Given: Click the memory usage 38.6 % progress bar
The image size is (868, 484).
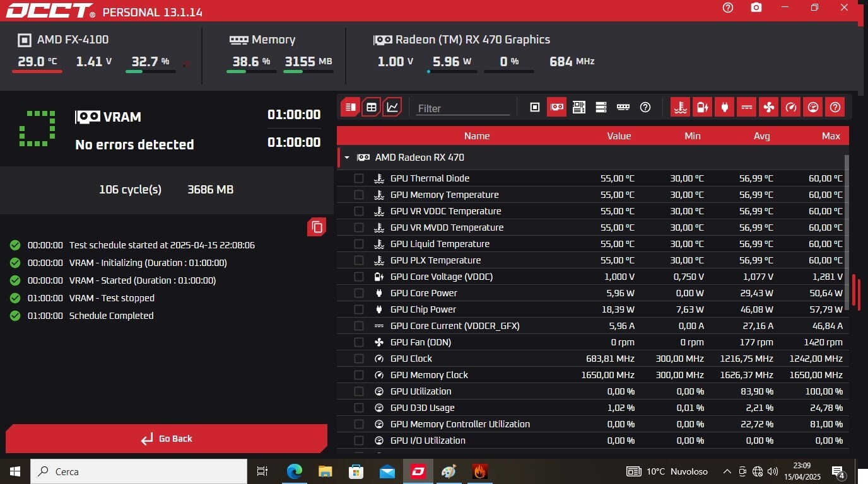Looking at the screenshot, I should (x=251, y=71).
